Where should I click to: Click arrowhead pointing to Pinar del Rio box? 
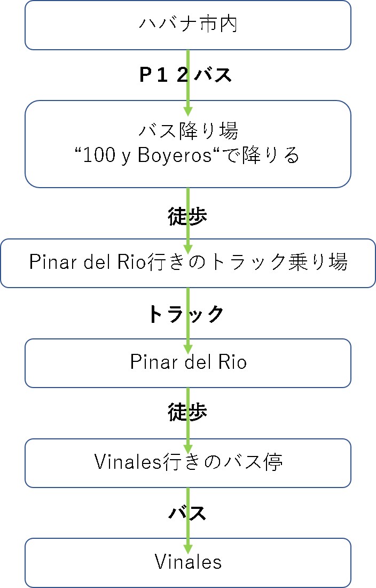188,350
